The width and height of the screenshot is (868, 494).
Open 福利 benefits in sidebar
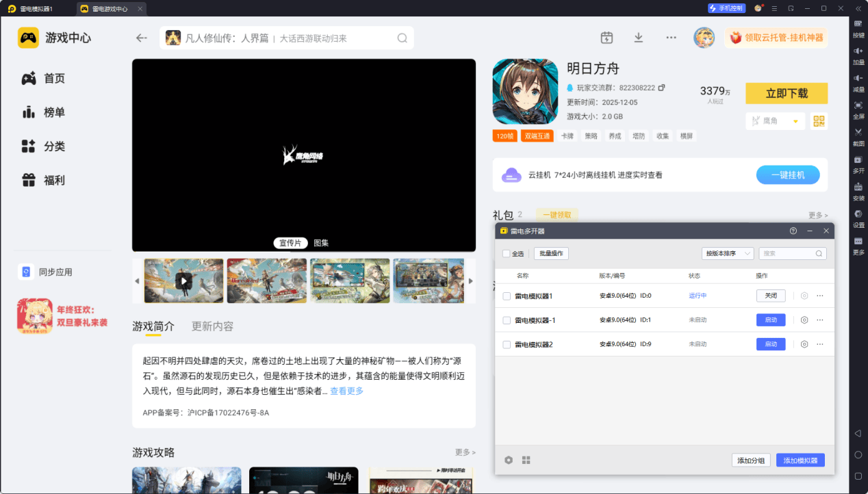44,181
